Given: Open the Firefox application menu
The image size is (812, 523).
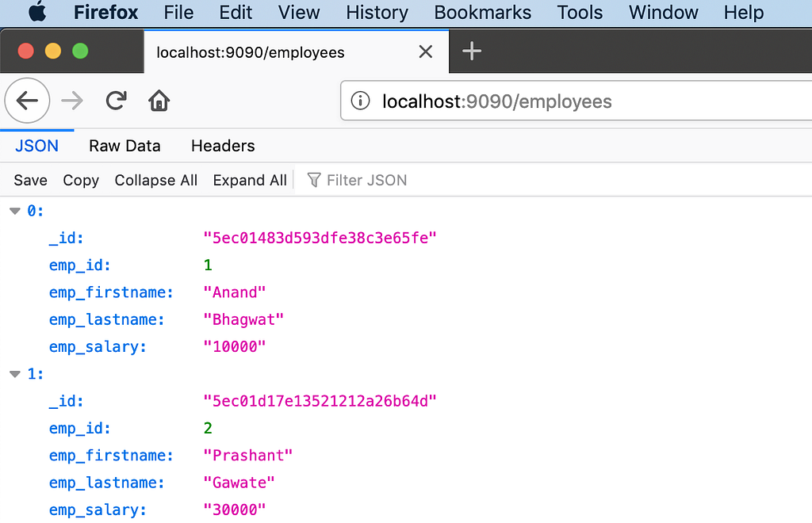Looking at the screenshot, I should point(105,13).
